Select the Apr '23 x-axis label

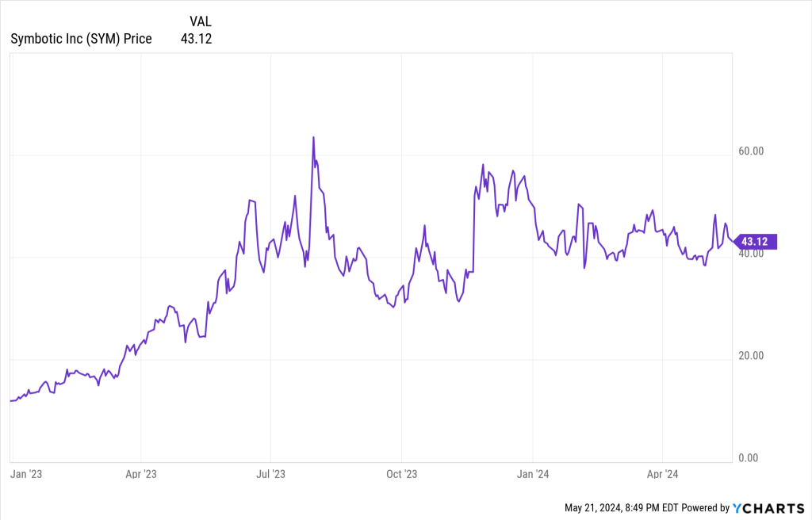tap(140, 474)
